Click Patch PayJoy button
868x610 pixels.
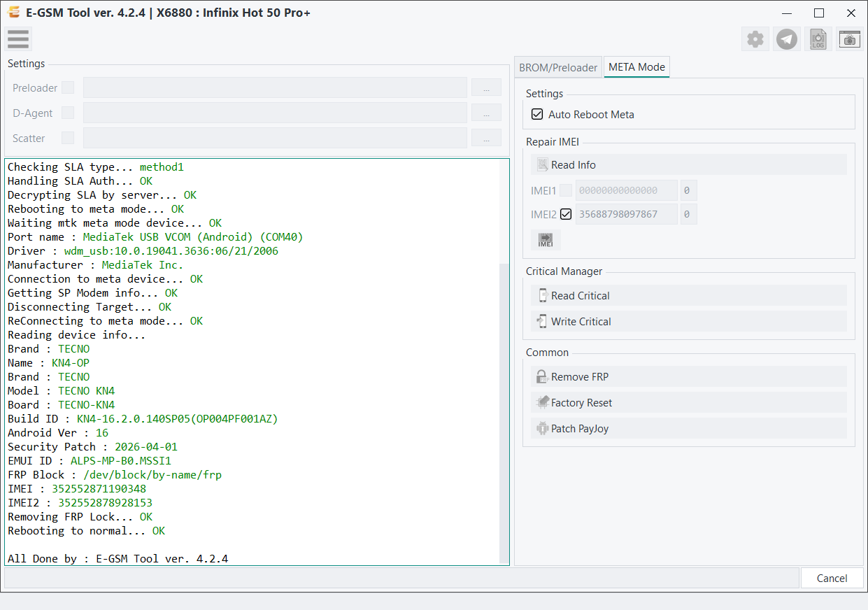click(689, 429)
